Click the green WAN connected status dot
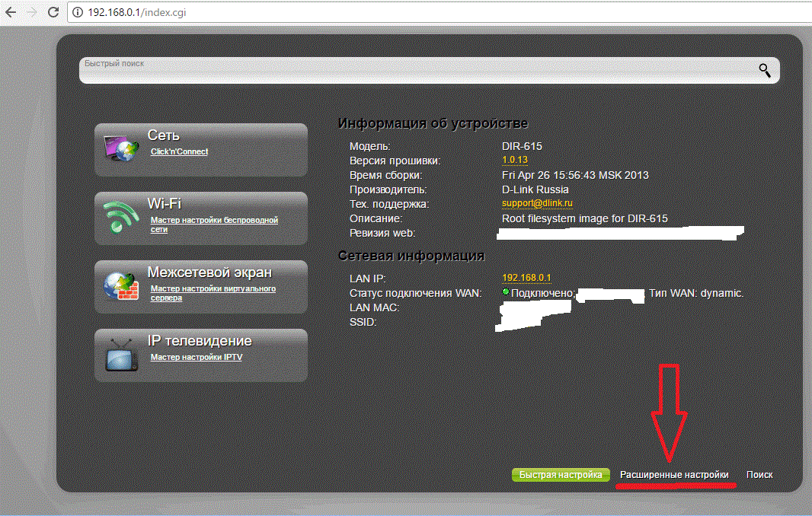 pos(506,292)
